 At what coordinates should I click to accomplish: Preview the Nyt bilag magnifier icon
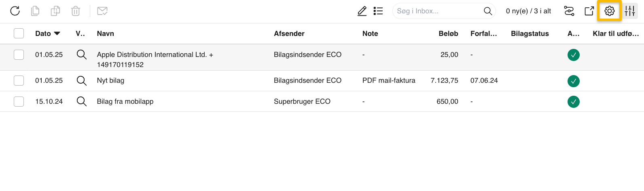pos(82,80)
